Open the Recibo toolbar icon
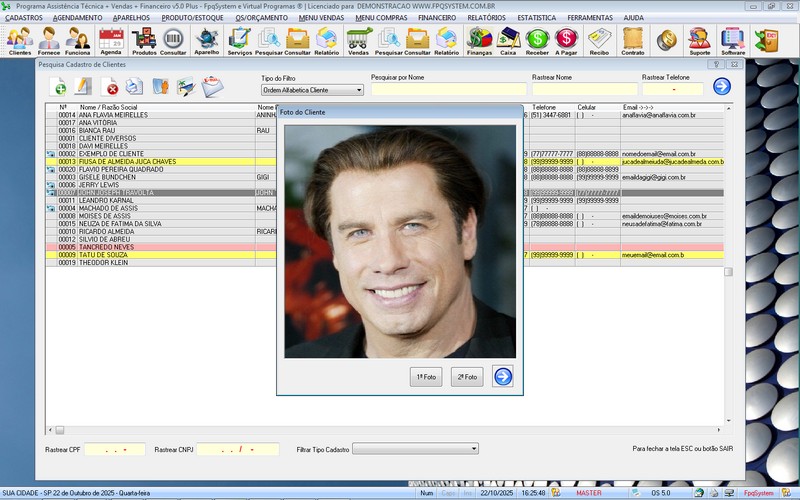The image size is (800, 500). pyautogui.click(x=599, y=40)
